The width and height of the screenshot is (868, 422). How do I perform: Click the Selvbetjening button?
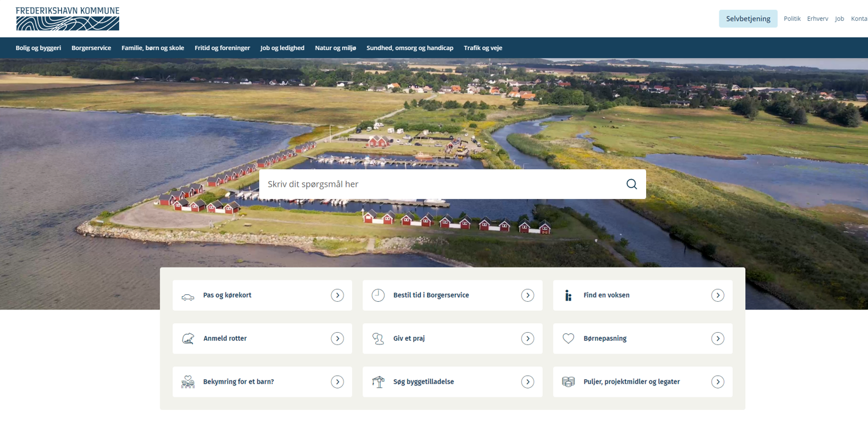(x=748, y=19)
